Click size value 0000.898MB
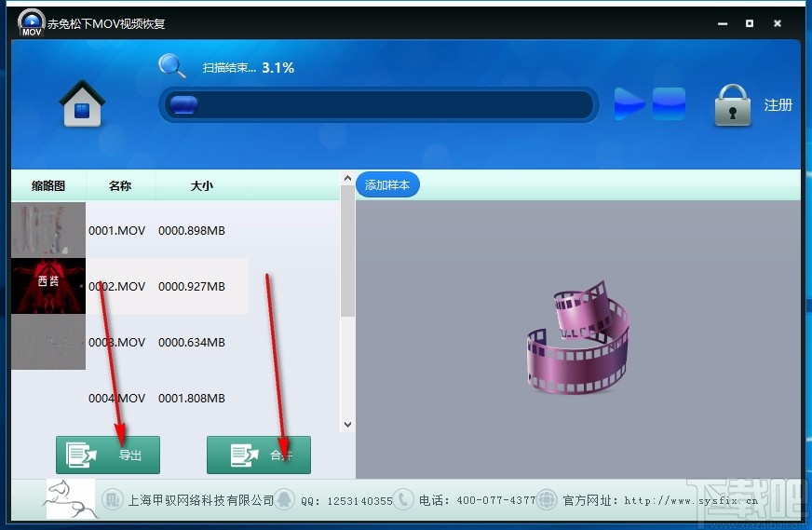The image size is (812, 530). point(192,231)
